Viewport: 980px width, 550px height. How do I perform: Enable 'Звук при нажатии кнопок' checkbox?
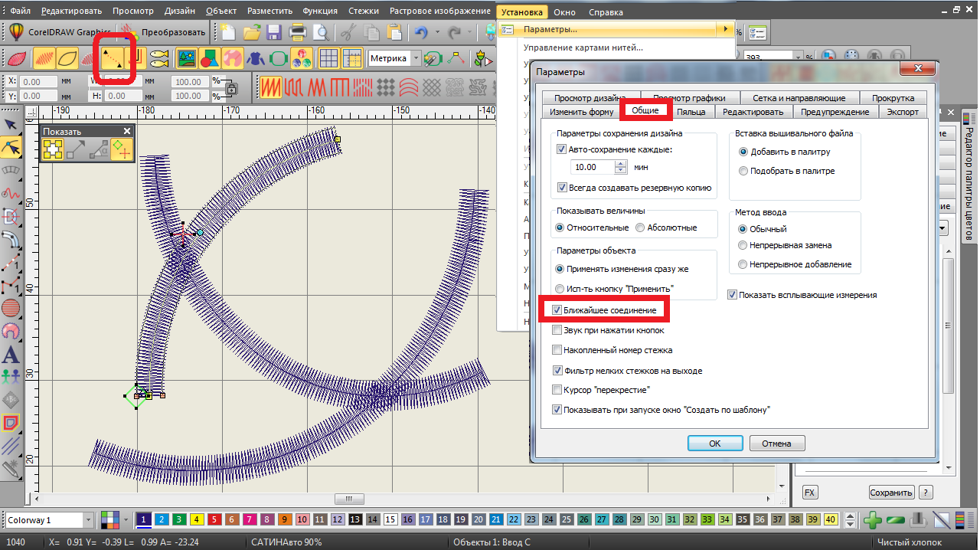coord(557,330)
